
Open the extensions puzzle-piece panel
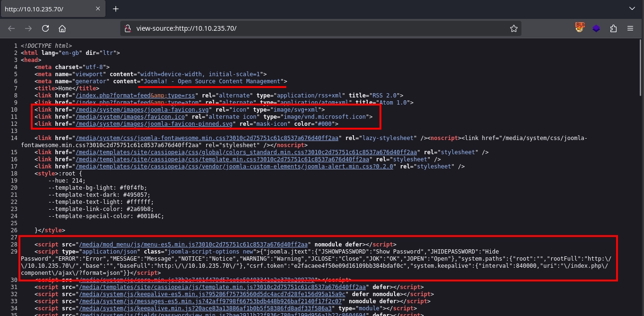tap(614, 28)
